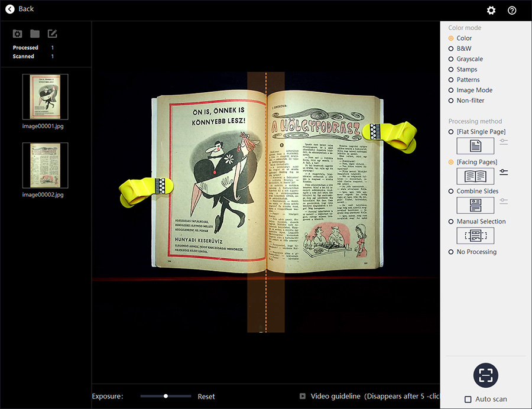
Task: Open thumbnail image00002.jpg
Action: coord(45,165)
